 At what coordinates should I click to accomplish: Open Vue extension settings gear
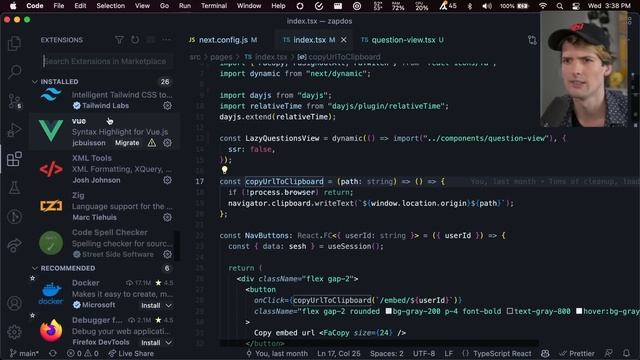(167, 143)
